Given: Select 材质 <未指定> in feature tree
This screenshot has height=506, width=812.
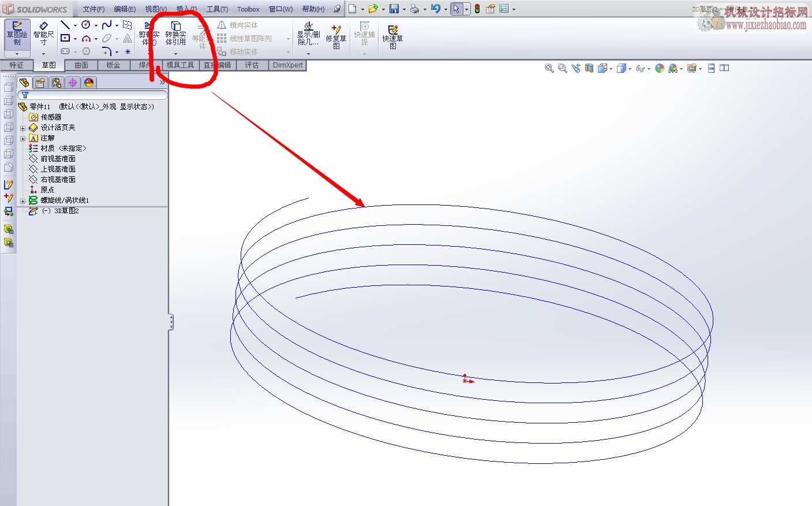Looking at the screenshot, I should point(63,148).
